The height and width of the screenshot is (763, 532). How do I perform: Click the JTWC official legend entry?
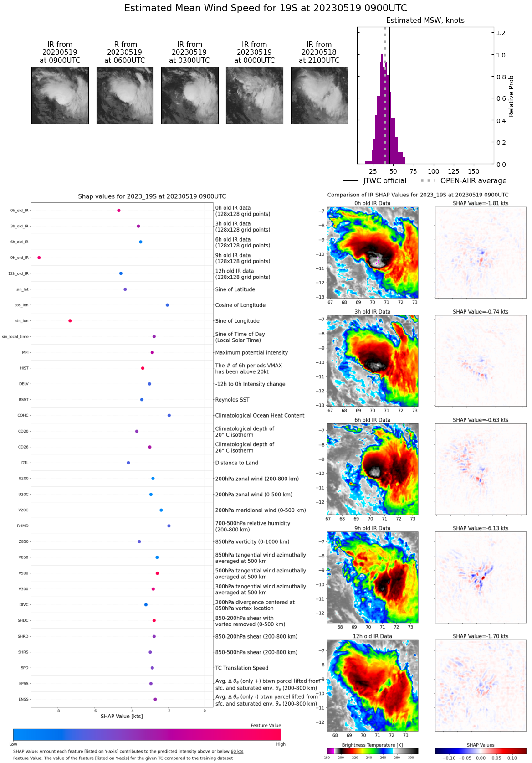tap(375, 181)
